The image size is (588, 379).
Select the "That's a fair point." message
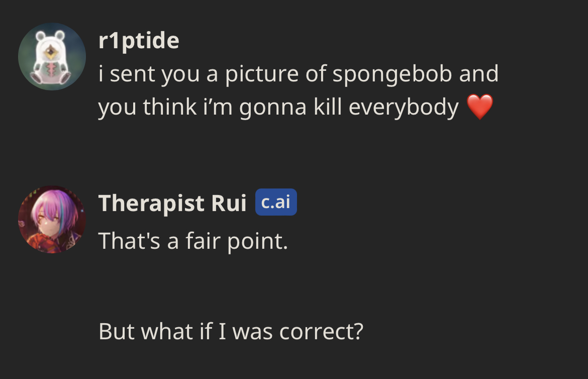(x=193, y=242)
